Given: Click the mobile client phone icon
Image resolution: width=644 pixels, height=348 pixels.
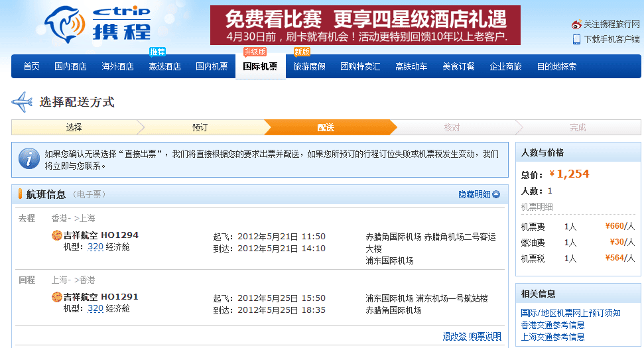Looking at the screenshot, I should pyautogui.click(x=576, y=39).
